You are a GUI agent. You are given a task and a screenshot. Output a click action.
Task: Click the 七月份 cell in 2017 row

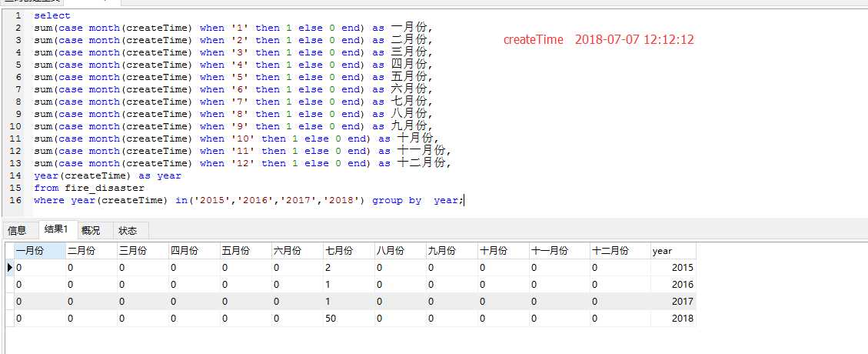pyautogui.click(x=348, y=302)
